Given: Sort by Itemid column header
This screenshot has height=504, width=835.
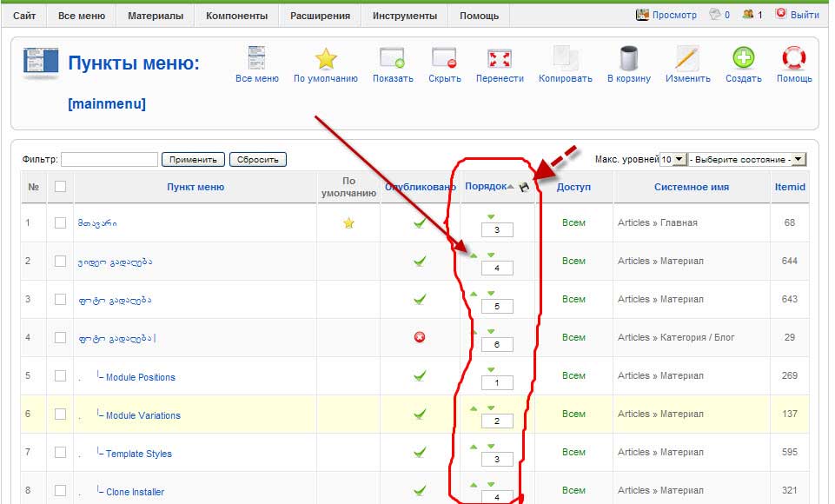Looking at the screenshot, I should coord(790,187).
